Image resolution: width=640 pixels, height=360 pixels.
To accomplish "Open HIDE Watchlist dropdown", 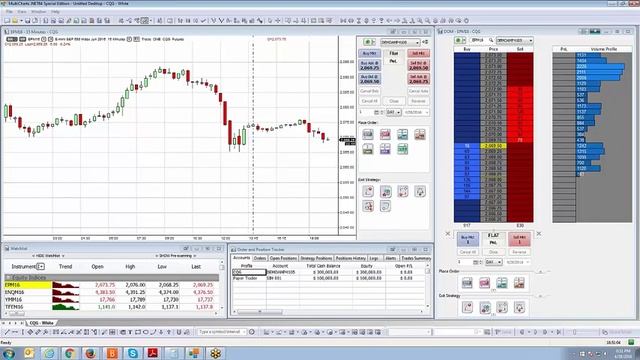I will point(49,256).
